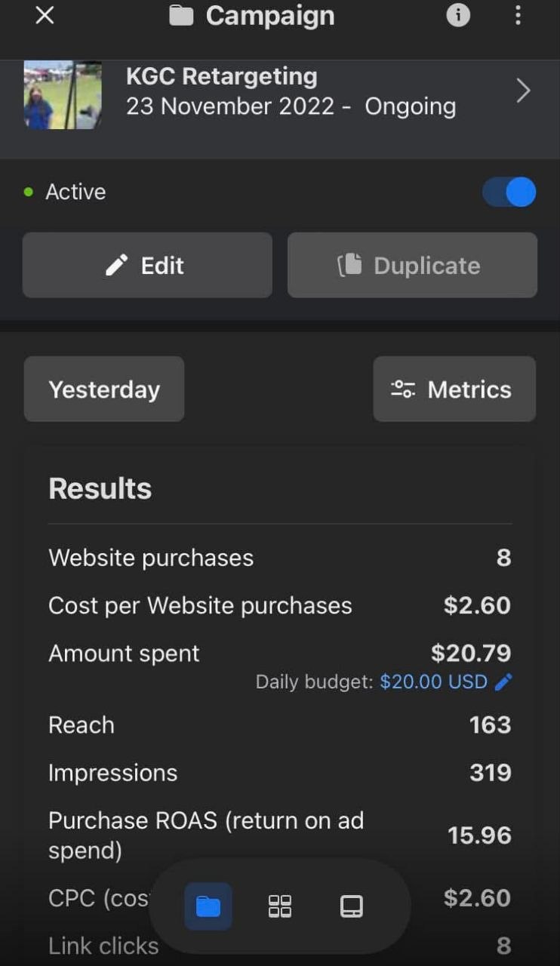Viewport: 560px width, 966px height.
Task: Tap the Duplicate campaign button
Action: (x=412, y=265)
